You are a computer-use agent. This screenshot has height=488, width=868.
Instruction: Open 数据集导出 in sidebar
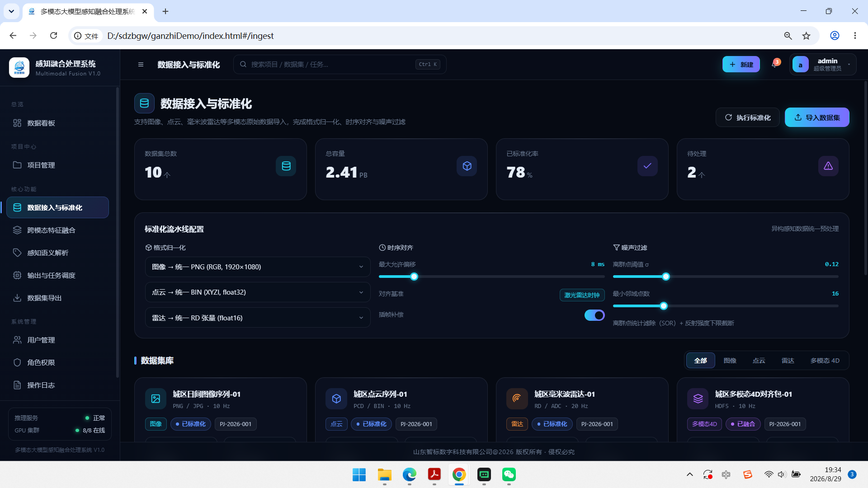(x=57, y=298)
